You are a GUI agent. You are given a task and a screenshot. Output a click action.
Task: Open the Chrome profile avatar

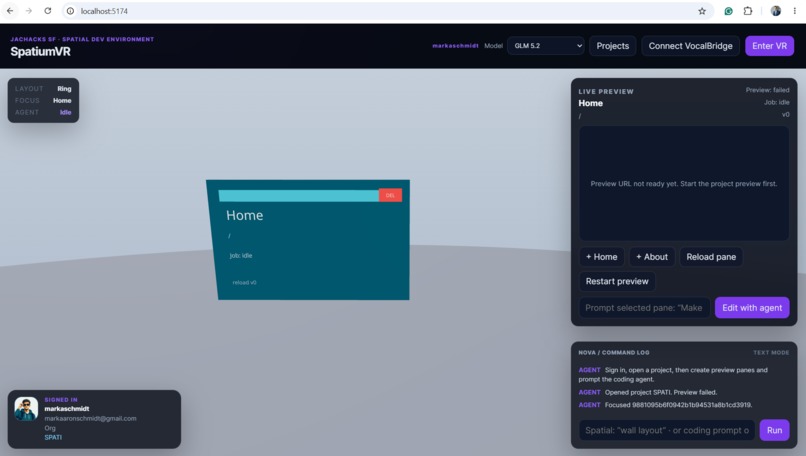click(776, 11)
